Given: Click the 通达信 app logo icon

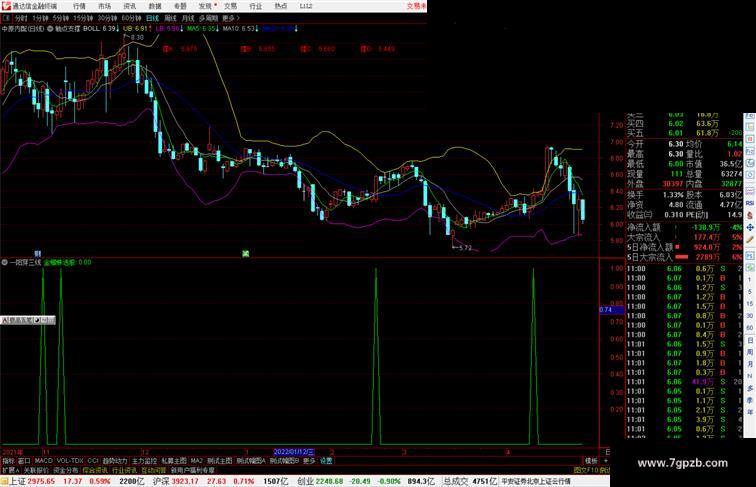Looking at the screenshot, I should point(6,6).
